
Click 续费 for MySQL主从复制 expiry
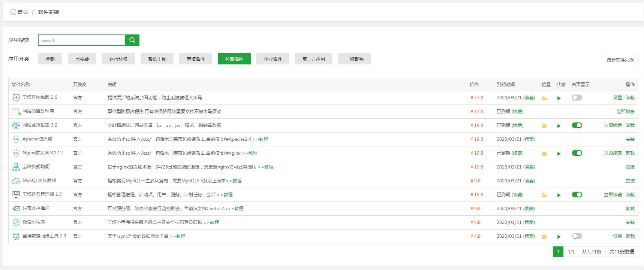click(529, 180)
